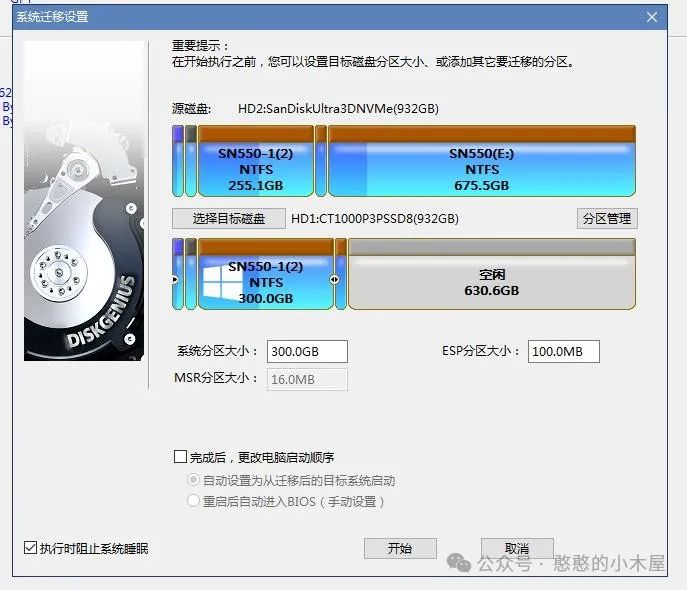The image size is (687, 590).
Task: Select 自动设置为从迁移后的目标系统启动 radio
Action: pyautogui.click(x=193, y=480)
